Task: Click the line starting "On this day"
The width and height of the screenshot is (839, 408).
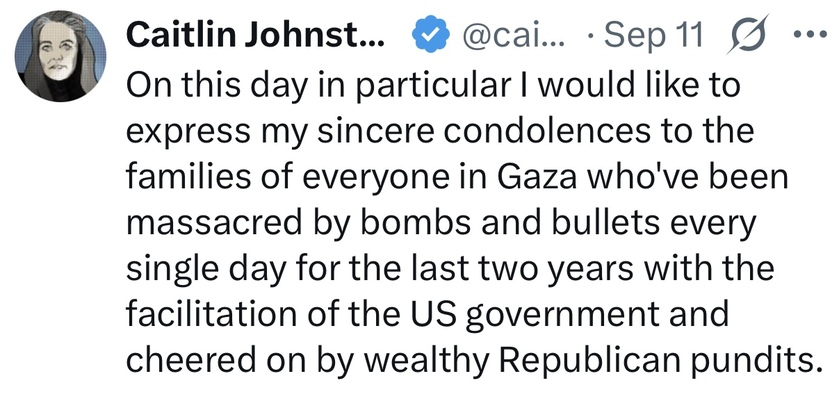Action: coord(432,85)
